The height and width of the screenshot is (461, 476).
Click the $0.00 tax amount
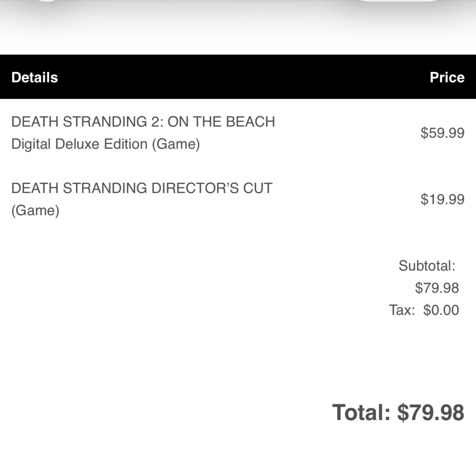(x=441, y=310)
